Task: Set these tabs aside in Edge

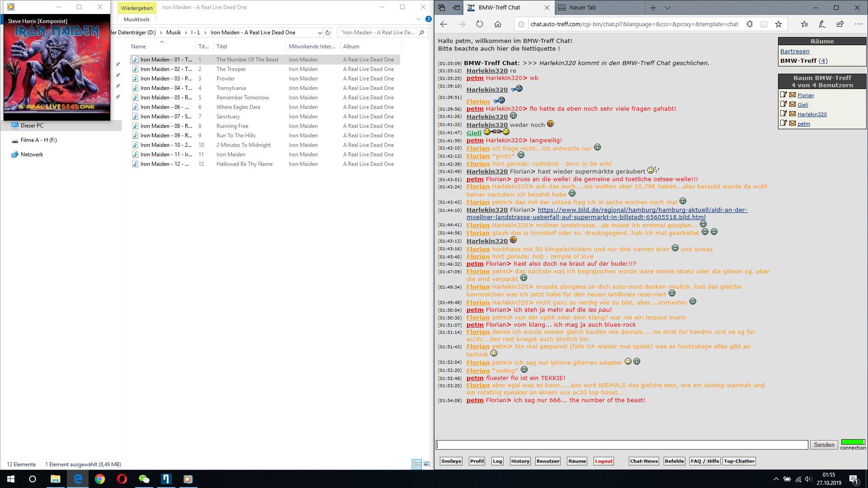Action: coord(457,7)
